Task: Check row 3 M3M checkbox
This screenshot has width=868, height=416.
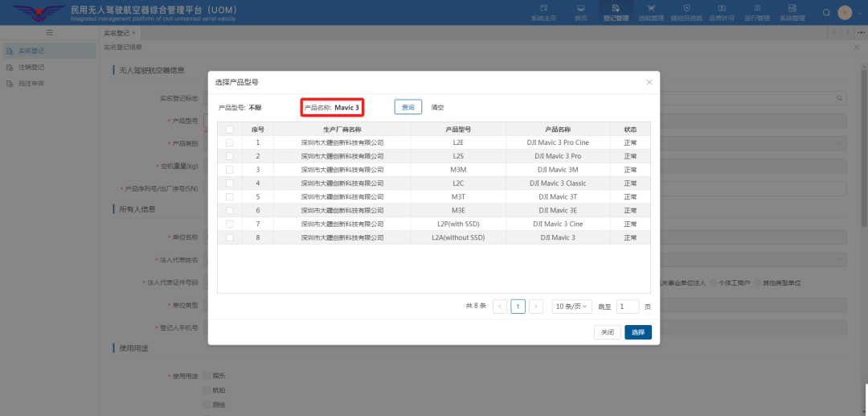Action: [230, 170]
